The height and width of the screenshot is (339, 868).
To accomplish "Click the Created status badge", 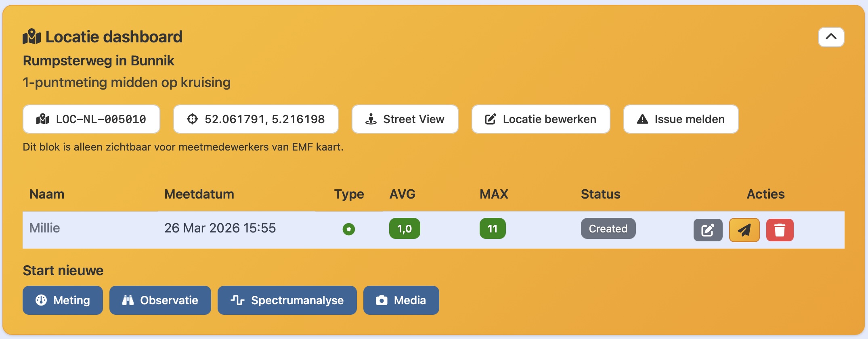I will (x=608, y=229).
